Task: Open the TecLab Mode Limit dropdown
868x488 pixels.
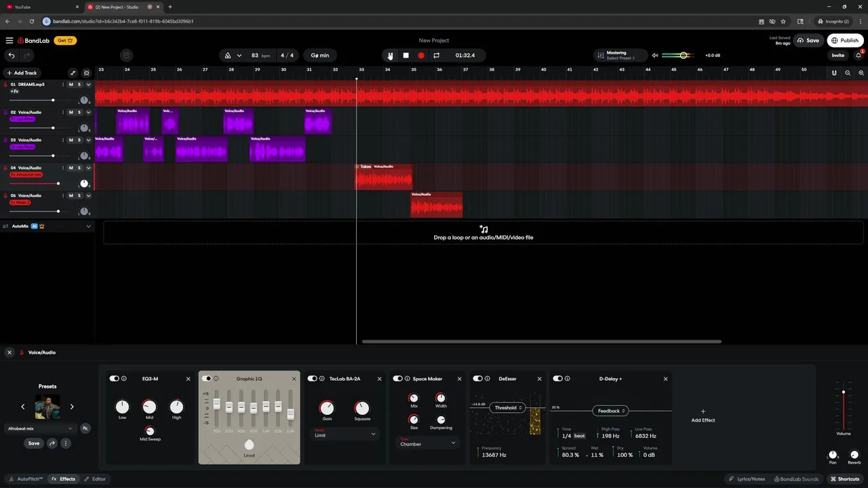Action: (344, 433)
